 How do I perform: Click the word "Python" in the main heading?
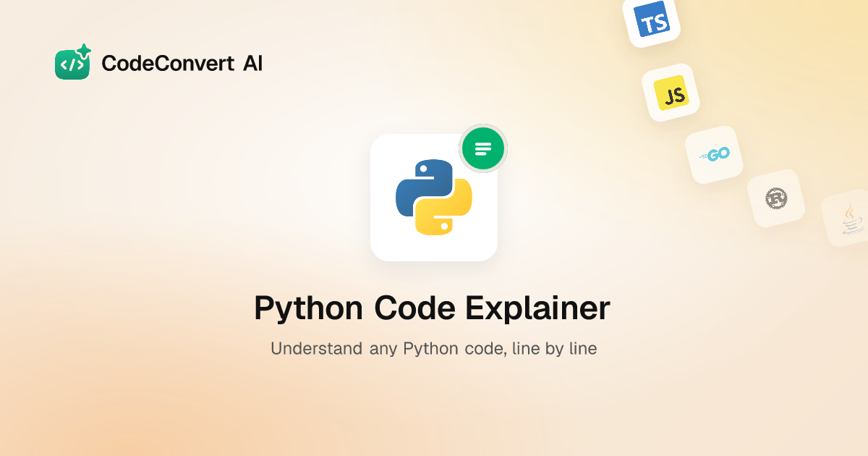(x=308, y=309)
